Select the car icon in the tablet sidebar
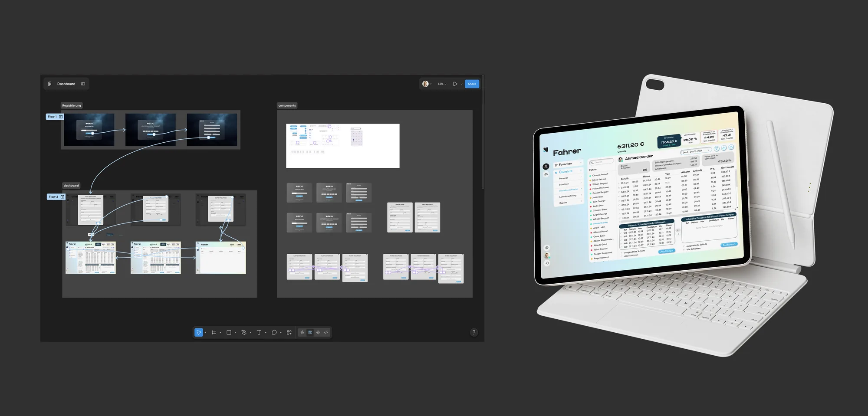Viewport: 868px width, 416px height. 546,174
